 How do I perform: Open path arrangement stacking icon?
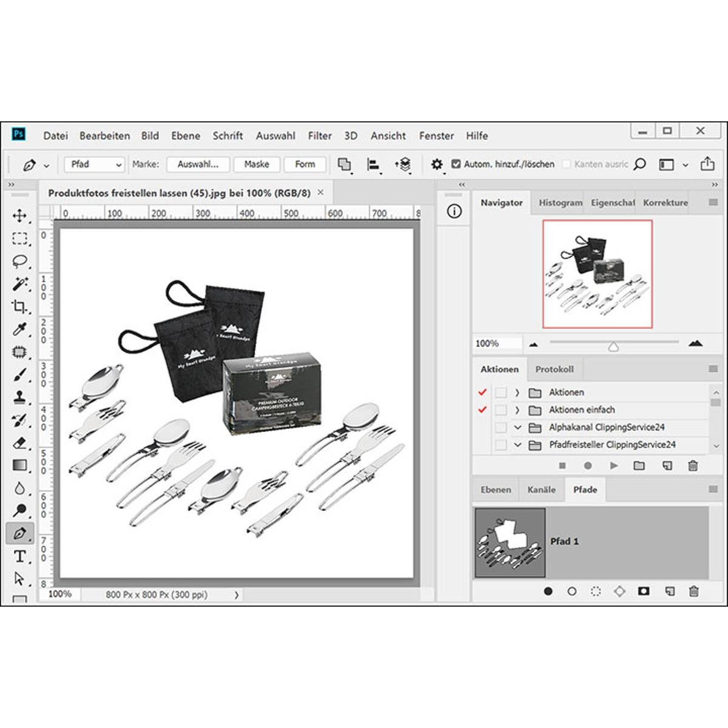[403, 164]
